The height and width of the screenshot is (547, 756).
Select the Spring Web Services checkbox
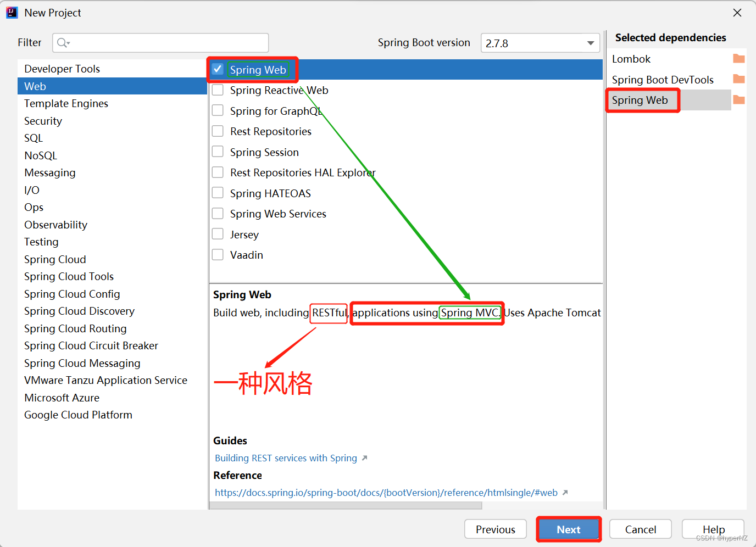pos(218,214)
